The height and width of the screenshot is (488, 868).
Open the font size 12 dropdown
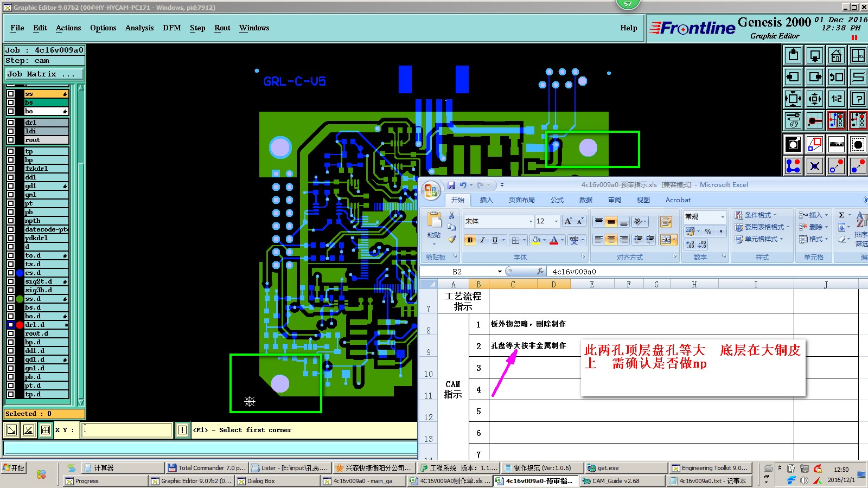[556, 221]
